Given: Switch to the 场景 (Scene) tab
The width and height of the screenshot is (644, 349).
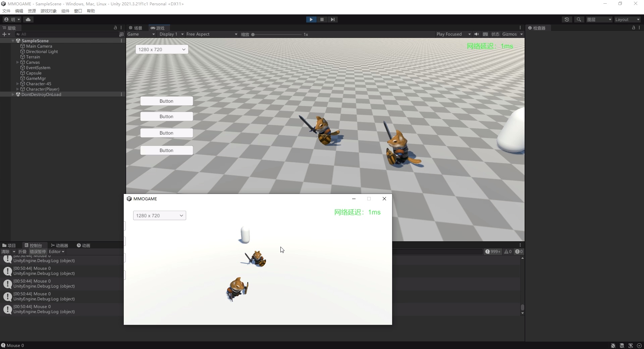Looking at the screenshot, I should 136,28.
